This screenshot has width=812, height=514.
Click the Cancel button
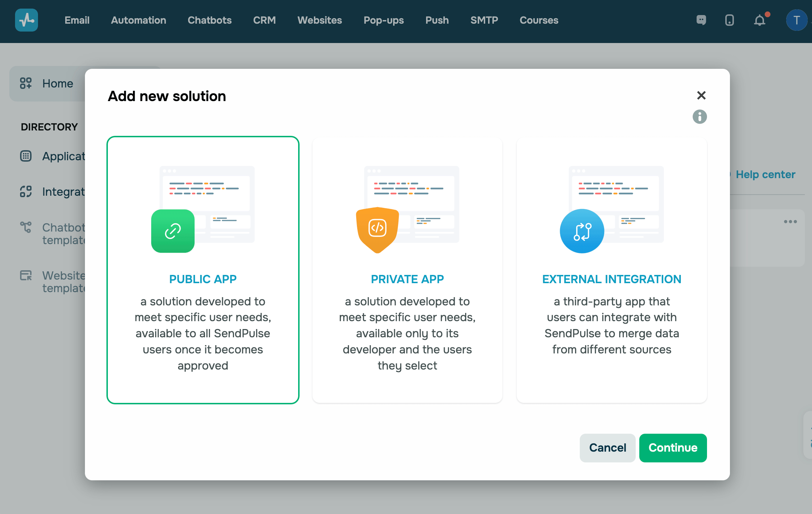click(607, 448)
